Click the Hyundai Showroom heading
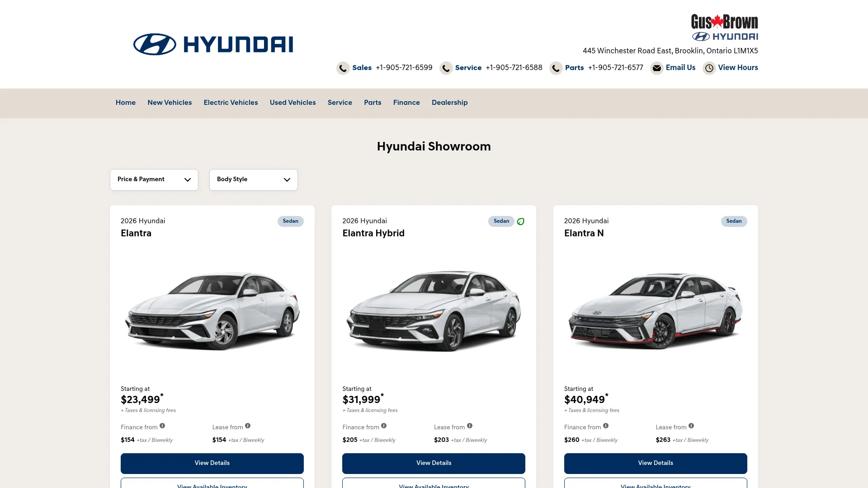Viewport: 868px width, 488px height. point(434,147)
